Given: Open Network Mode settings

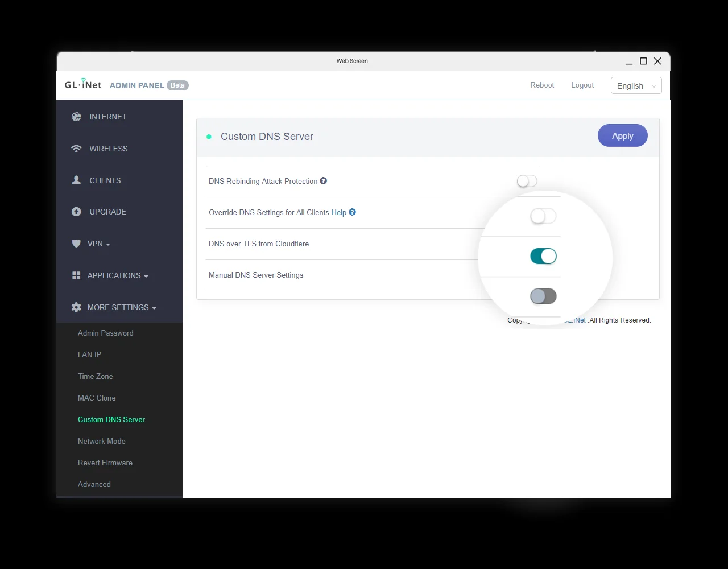Looking at the screenshot, I should pos(102,441).
